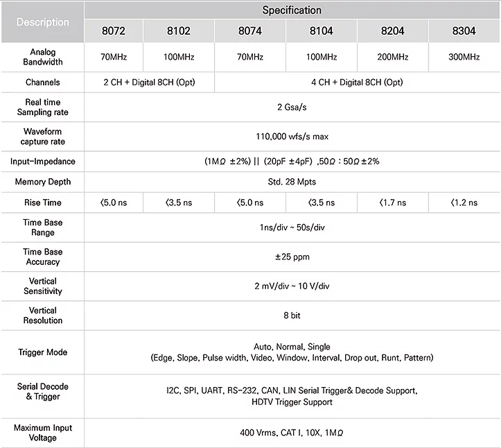Click the 4 CH + Digital 8CH cell

click(x=357, y=82)
